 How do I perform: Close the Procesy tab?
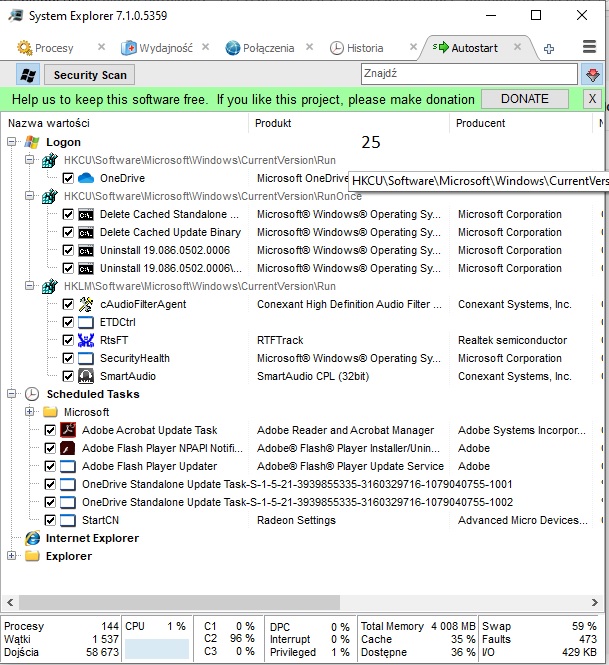click(101, 47)
